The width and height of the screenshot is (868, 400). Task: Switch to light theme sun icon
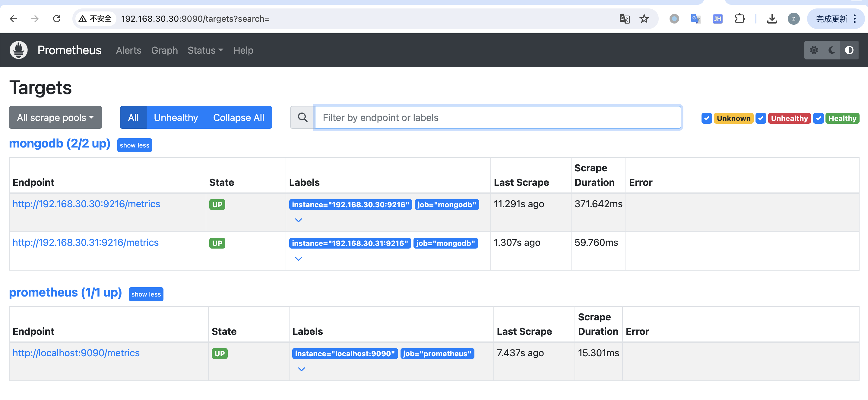pos(814,50)
